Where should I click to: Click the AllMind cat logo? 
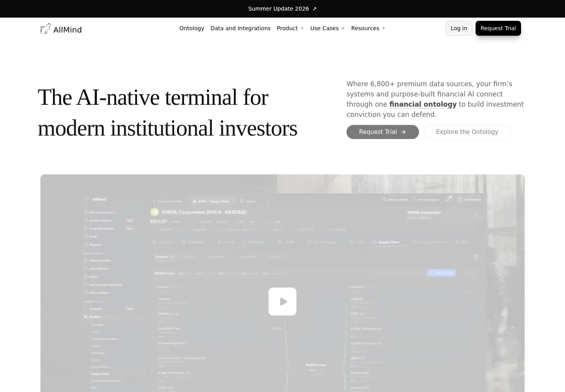[x=46, y=29]
